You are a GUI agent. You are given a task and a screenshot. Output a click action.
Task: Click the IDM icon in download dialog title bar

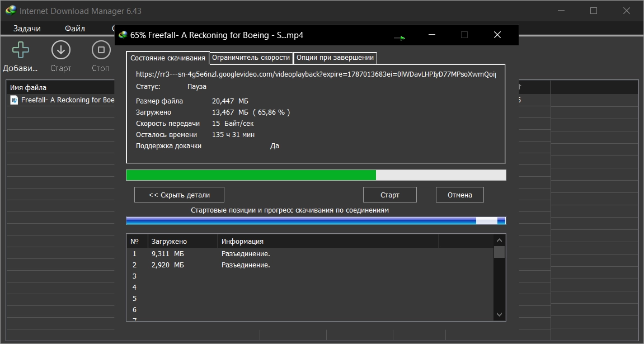point(123,35)
